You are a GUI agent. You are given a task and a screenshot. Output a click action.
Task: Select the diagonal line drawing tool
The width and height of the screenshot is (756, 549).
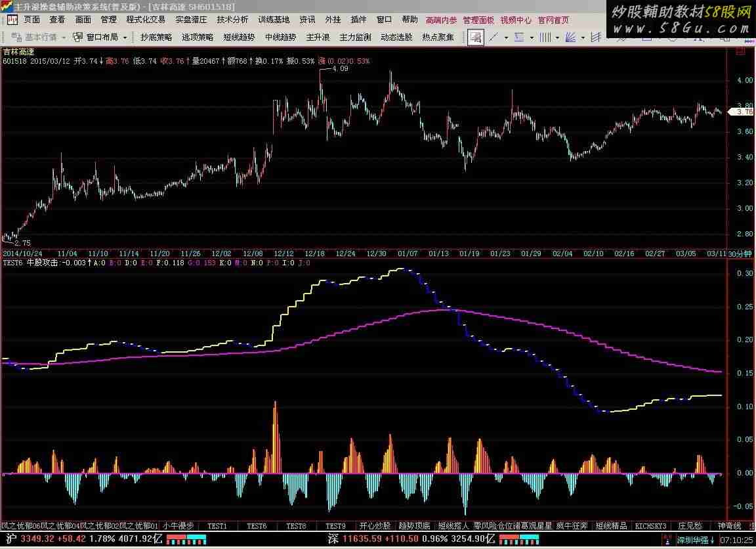[493, 37]
